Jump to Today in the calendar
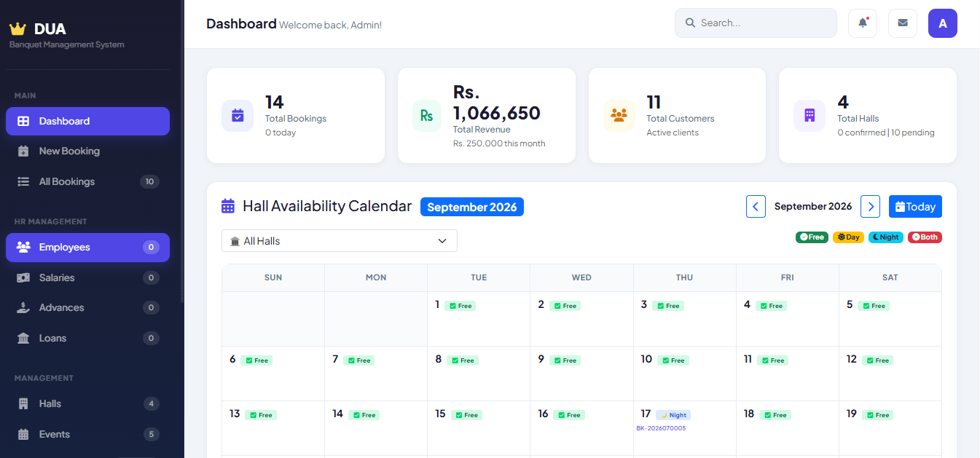This screenshot has width=980, height=458. click(915, 207)
